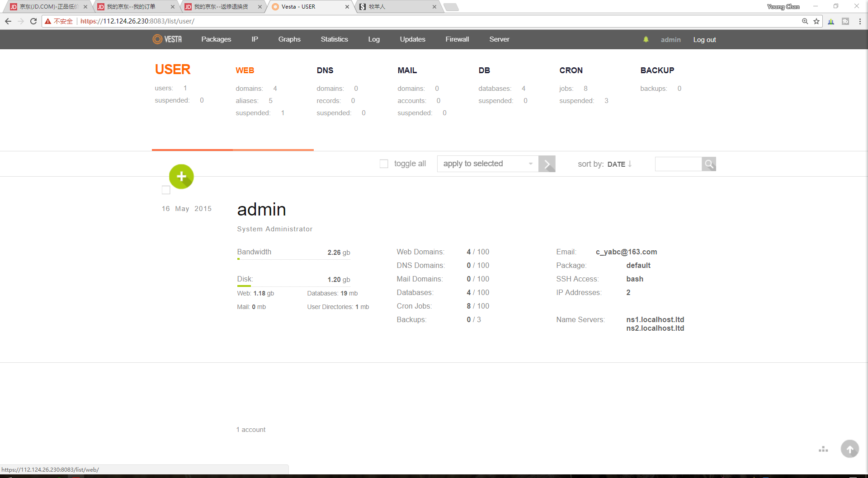Viewport: 868px width, 478px height.
Task: Click the green add user plus button
Action: coord(181,176)
